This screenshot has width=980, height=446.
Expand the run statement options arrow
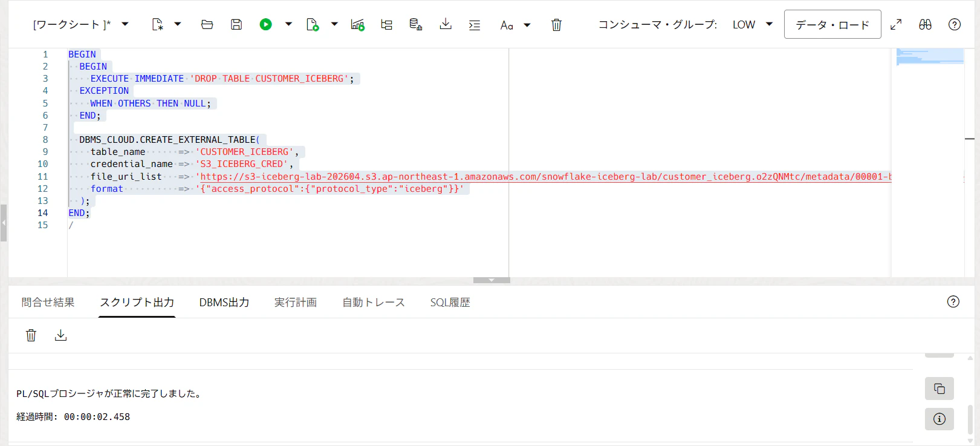pyautogui.click(x=288, y=24)
